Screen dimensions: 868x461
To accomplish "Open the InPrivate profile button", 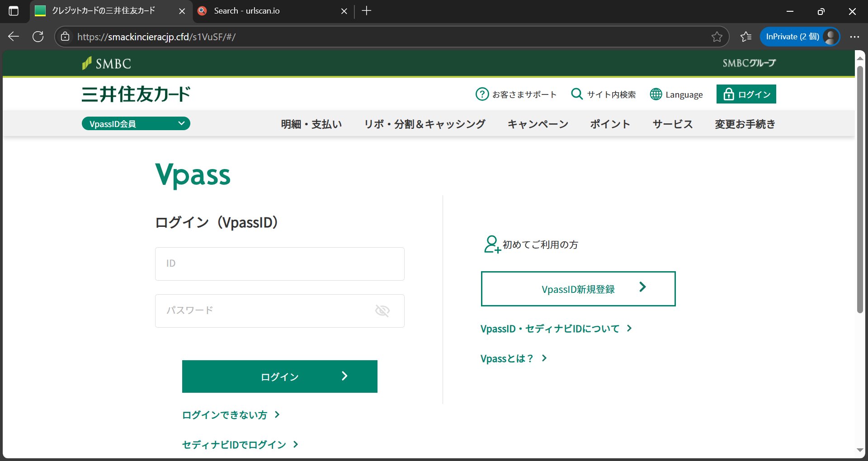I will [800, 37].
